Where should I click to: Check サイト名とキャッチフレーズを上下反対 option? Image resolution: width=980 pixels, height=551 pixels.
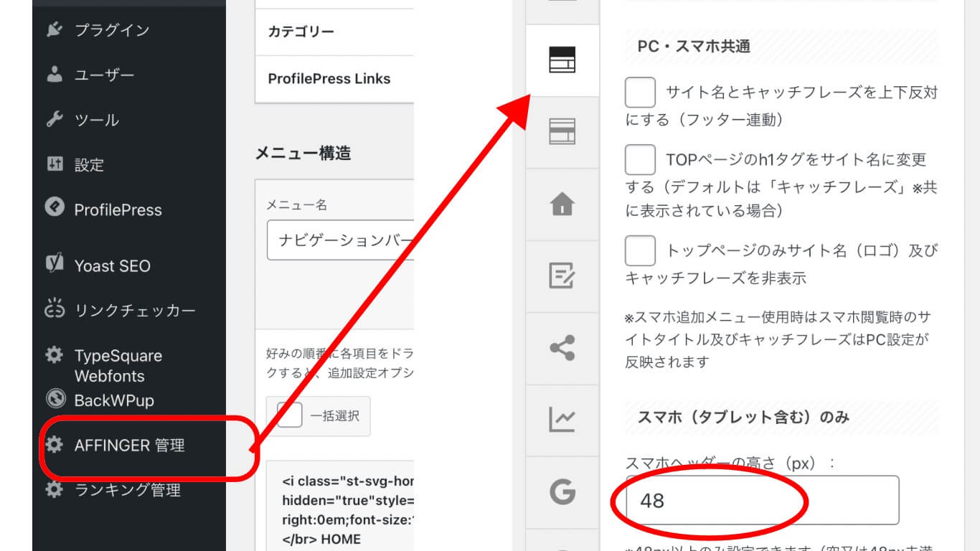pyautogui.click(x=640, y=93)
